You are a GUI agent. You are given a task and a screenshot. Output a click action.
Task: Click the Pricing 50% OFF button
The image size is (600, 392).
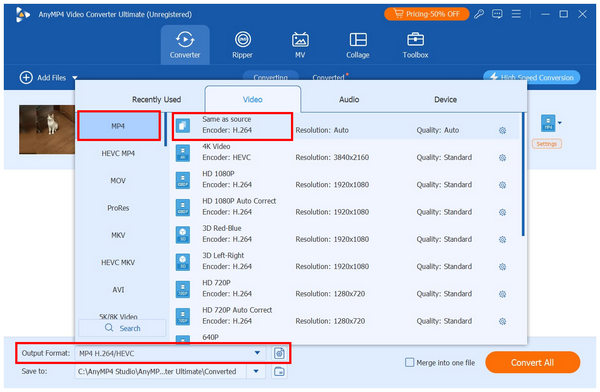click(x=426, y=14)
